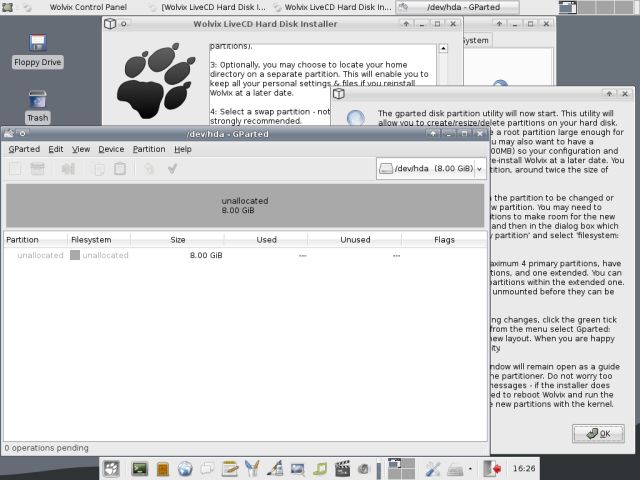Screen dimensions: 640x480
Task: Click the Used column header
Action: pyautogui.click(x=266, y=240)
